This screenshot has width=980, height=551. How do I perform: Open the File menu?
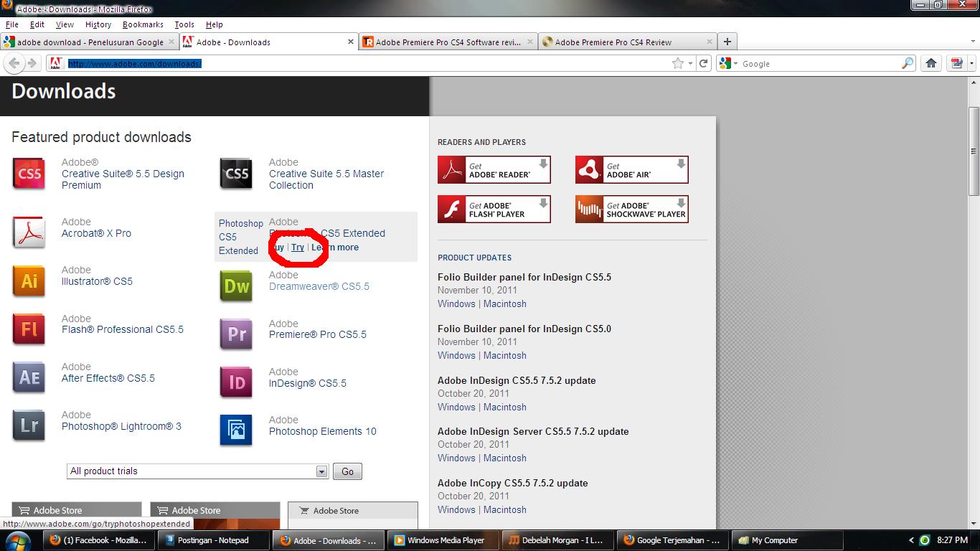pos(11,24)
